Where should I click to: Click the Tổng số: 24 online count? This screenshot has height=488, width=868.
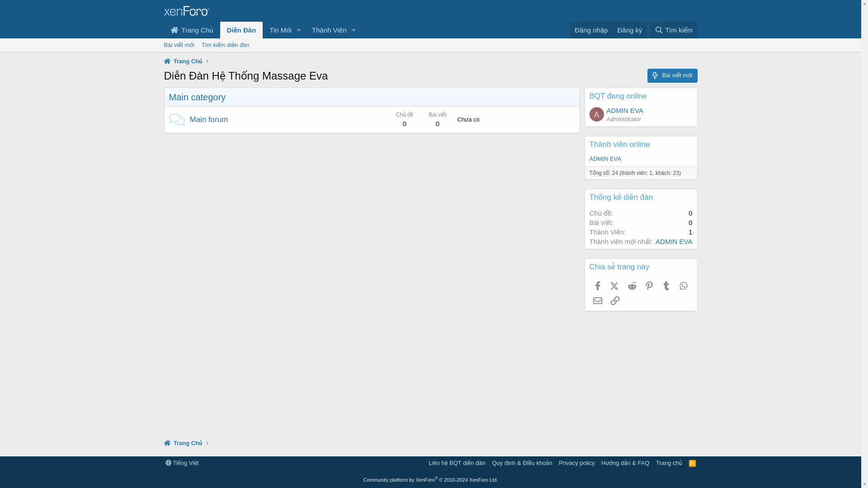coord(635,173)
